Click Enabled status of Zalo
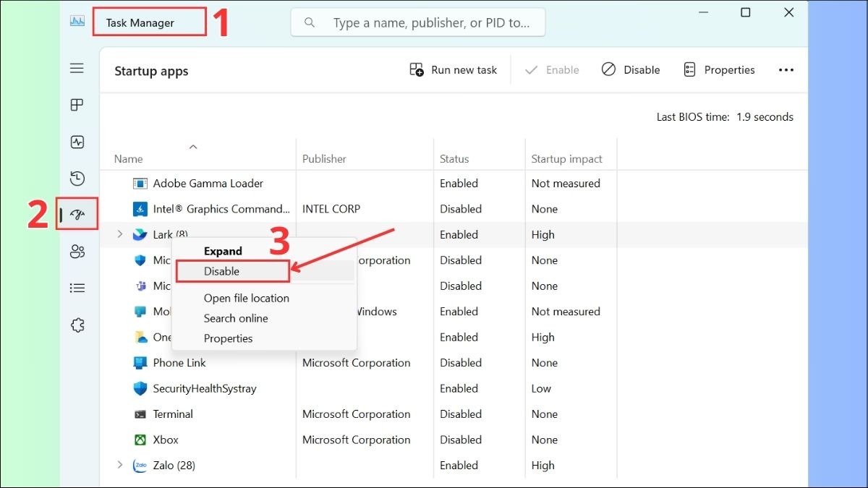Viewport: 868px width, 488px height. tap(459, 466)
